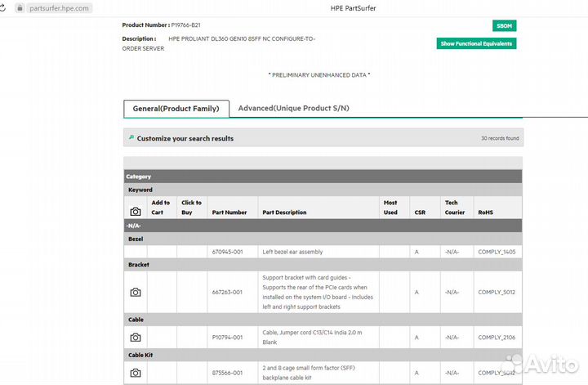The image size is (588, 385).
Task: Click the Category header row
Action: (x=323, y=177)
